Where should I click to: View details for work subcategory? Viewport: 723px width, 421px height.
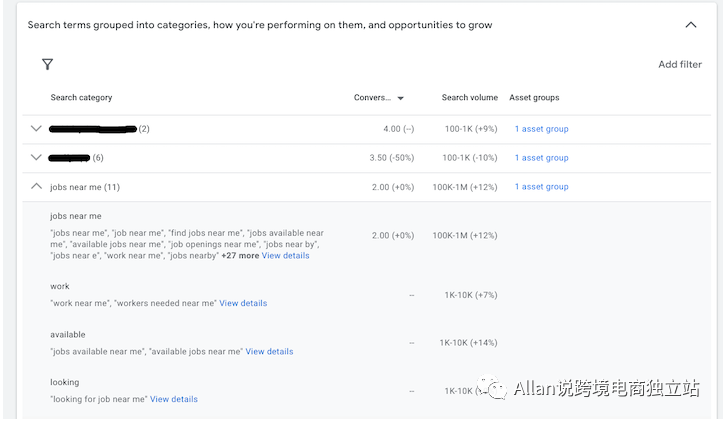coord(243,303)
